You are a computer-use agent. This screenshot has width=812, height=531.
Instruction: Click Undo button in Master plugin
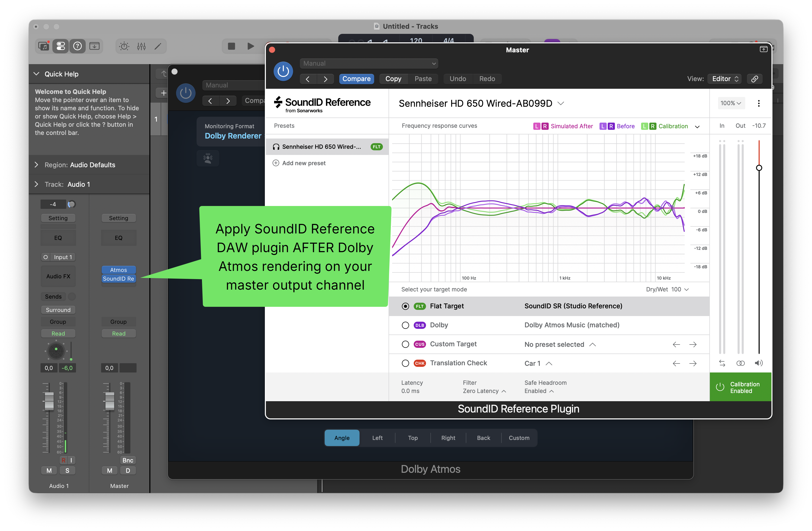[x=458, y=79]
